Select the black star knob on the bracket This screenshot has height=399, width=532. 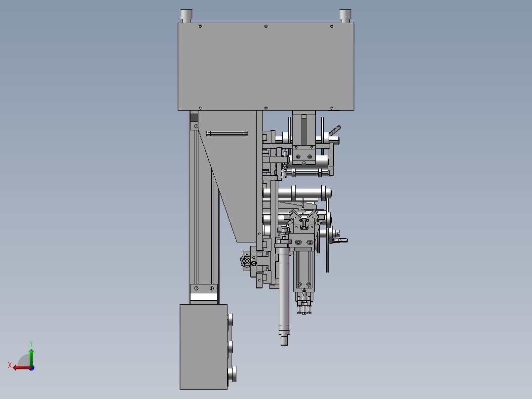[246, 261]
